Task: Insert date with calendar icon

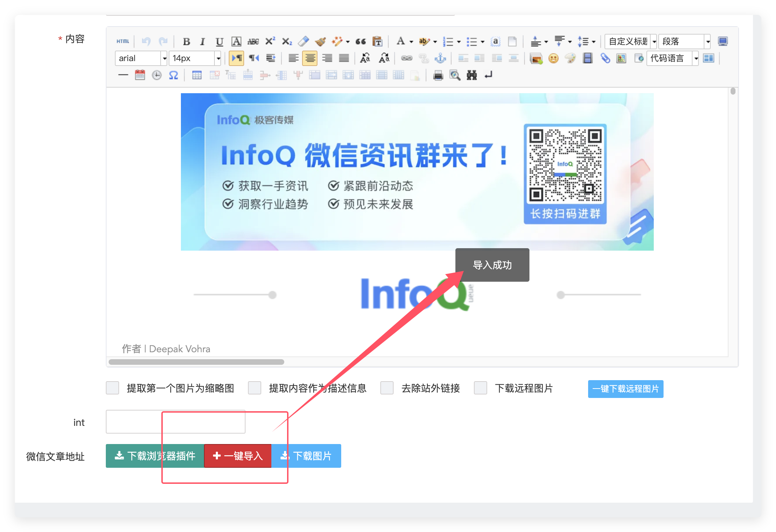Action: (x=140, y=75)
